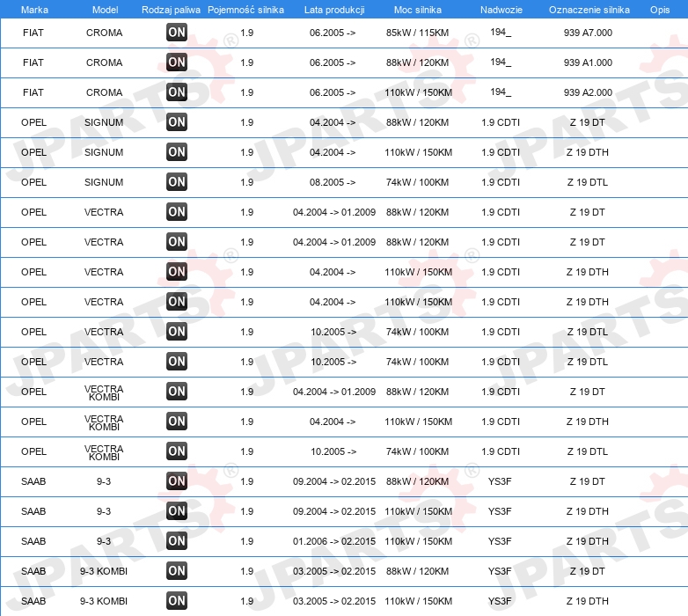Click Z 19 DT in SAAB 9-3 09.2004 row
Image resolution: width=688 pixels, height=616 pixels.
(587, 481)
